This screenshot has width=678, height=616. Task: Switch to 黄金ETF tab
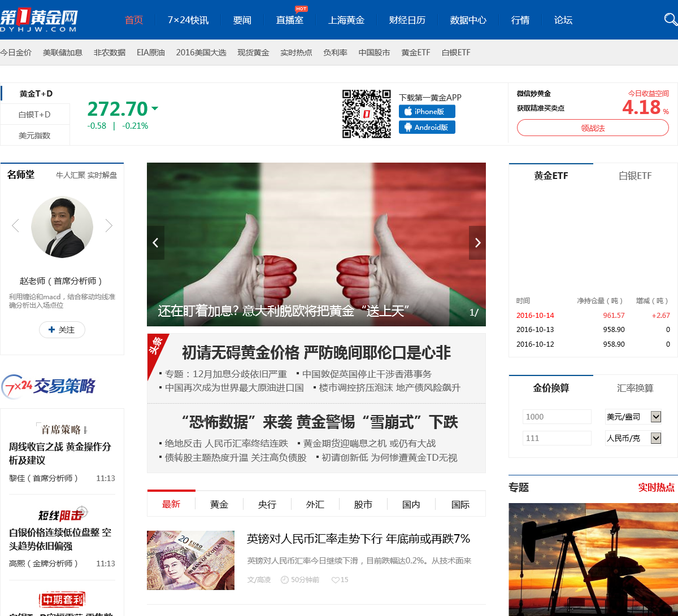(551, 176)
